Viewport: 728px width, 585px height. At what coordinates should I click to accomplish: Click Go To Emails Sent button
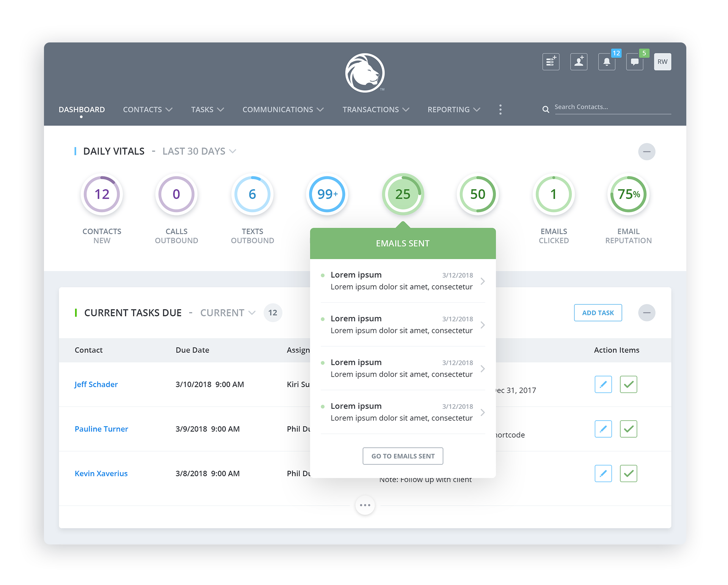coord(403,456)
